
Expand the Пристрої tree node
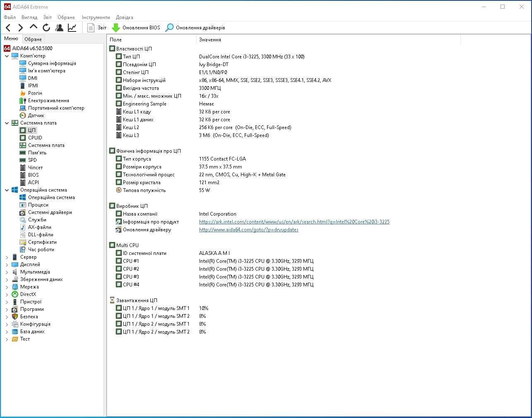(x=7, y=302)
